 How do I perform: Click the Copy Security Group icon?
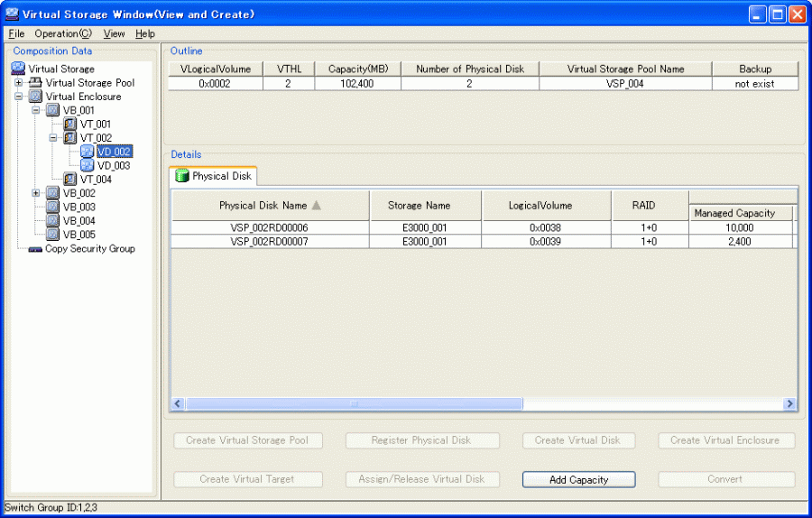pyautogui.click(x=35, y=249)
